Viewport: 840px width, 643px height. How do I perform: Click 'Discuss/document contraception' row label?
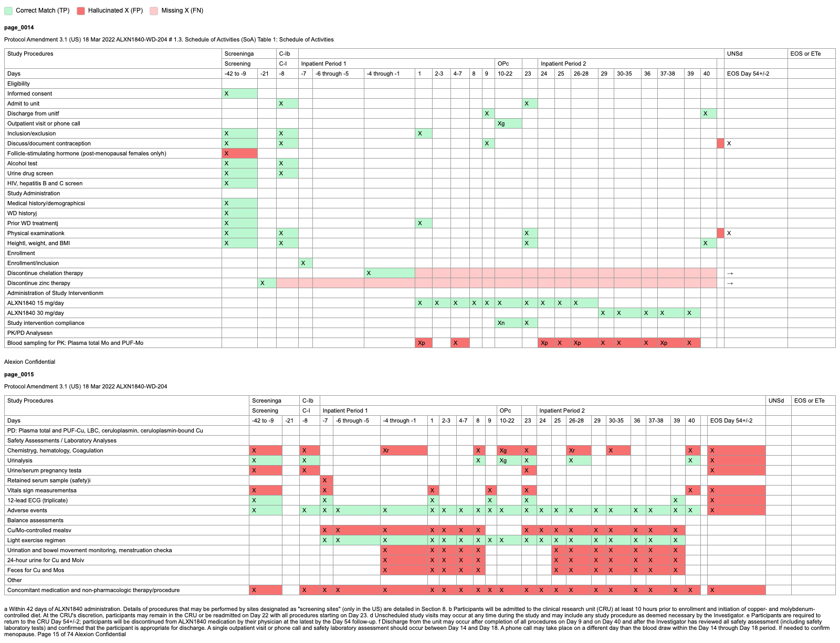pyautogui.click(x=49, y=143)
